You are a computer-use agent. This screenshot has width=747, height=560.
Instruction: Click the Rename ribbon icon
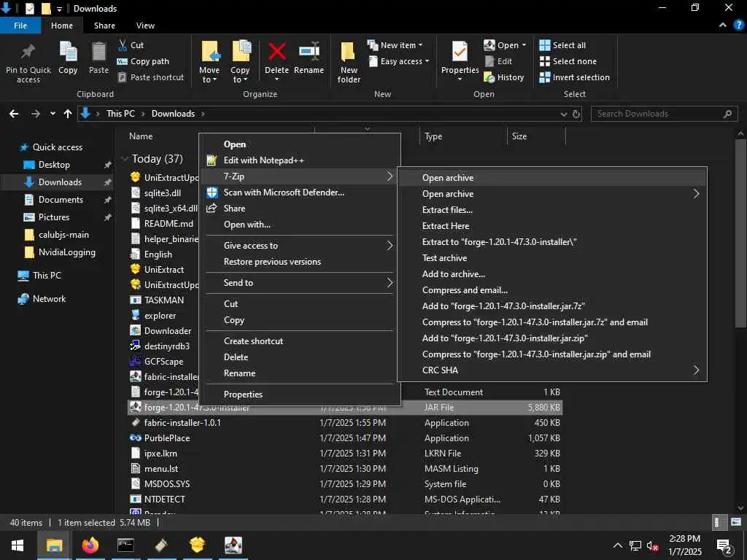(x=309, y=51)
